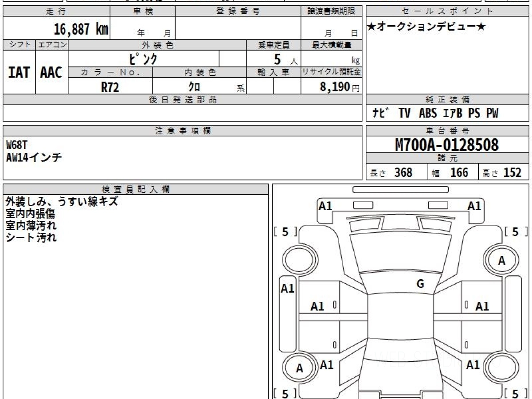Select the W68T note line
The image size is (532, 399).
tap(17, 145)
